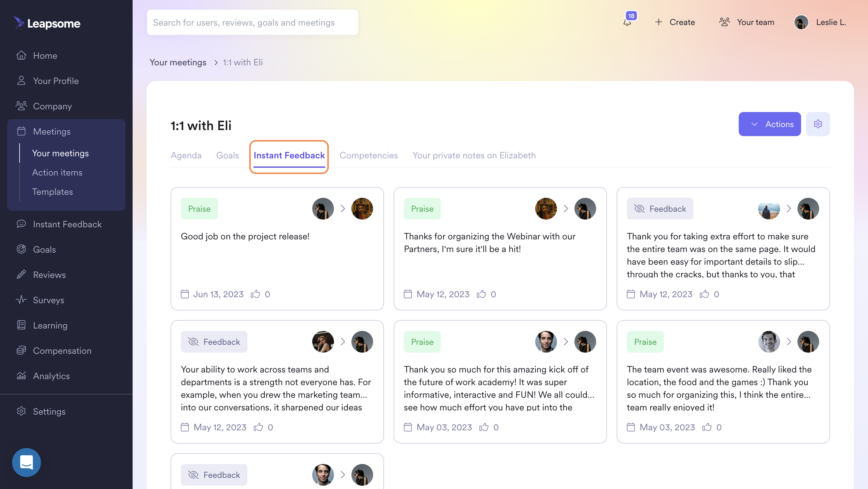Image resolution: width=868 pixels, height=489 pixels.
Task: Click calendar icon beside May 03, 2023 team event
Action: 631,427
